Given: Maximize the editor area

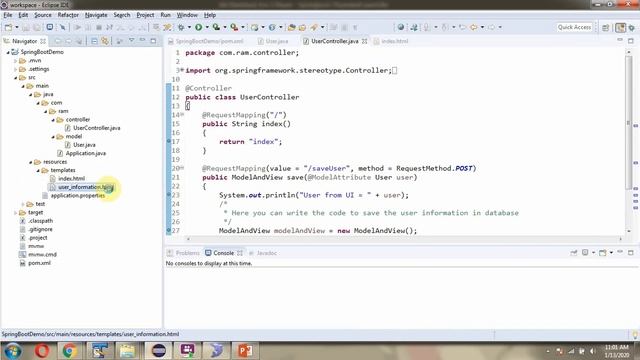Looking at the screenshot, I should 631,41.
